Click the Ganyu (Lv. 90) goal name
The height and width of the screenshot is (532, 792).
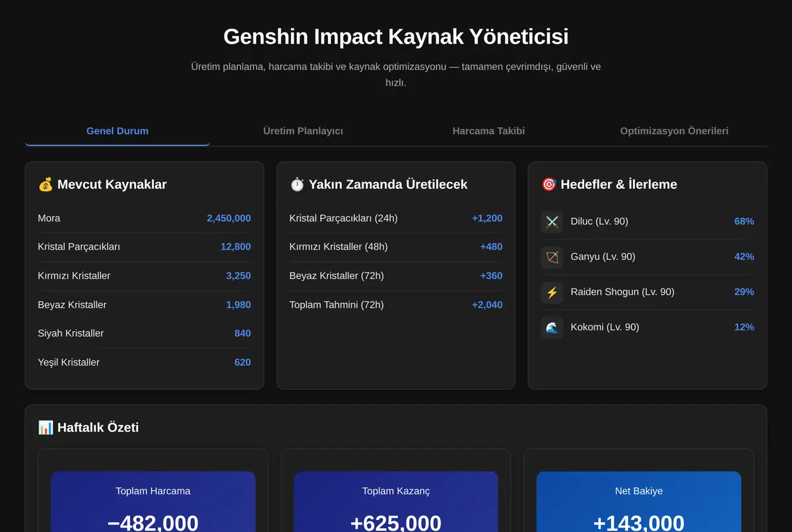click(603, 257)
